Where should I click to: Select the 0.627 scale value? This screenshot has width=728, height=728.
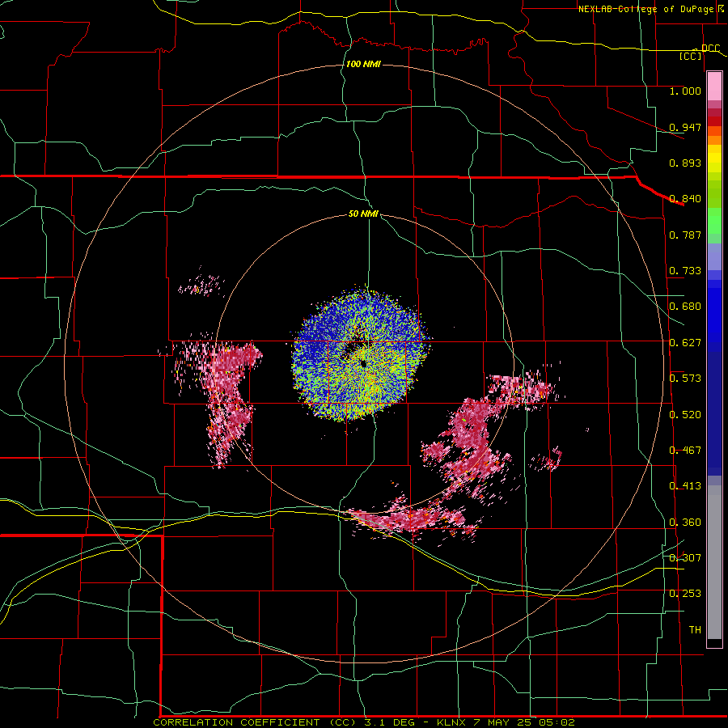pyautogui.click(x=685, y=343)
